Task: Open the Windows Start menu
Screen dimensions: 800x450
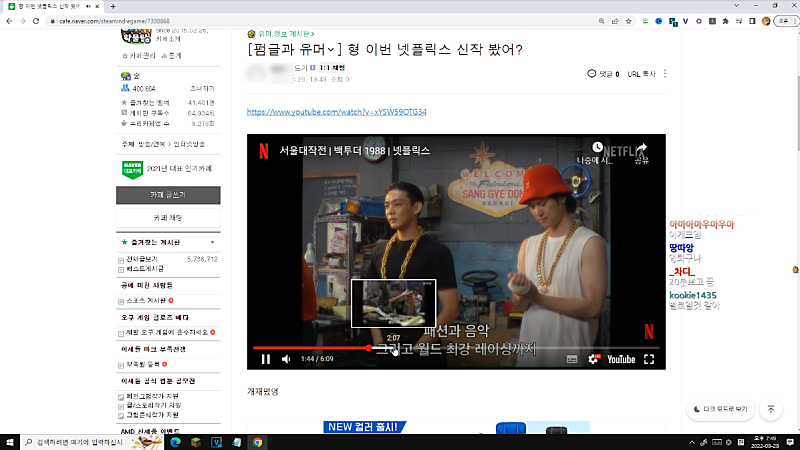Action: coord(10,442)
